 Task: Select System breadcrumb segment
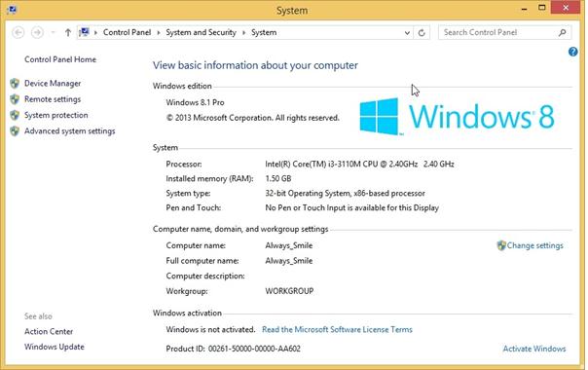(264, 33)
